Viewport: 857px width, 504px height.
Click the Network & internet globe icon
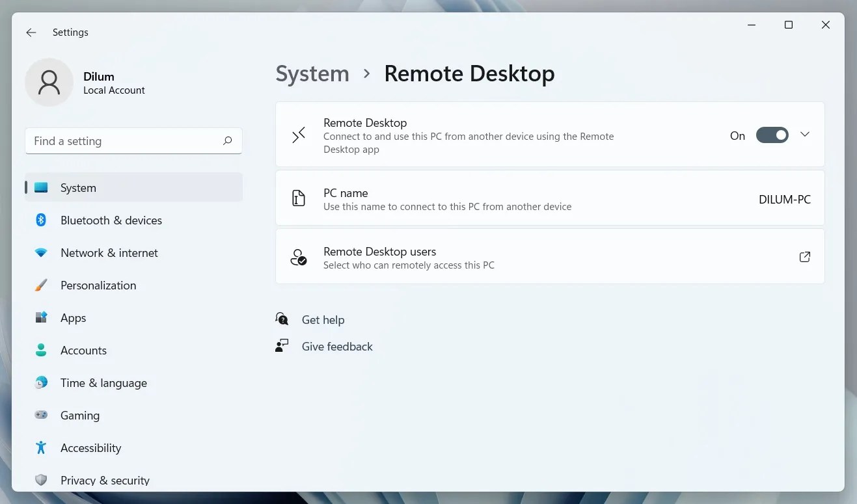tap(40, 252)
